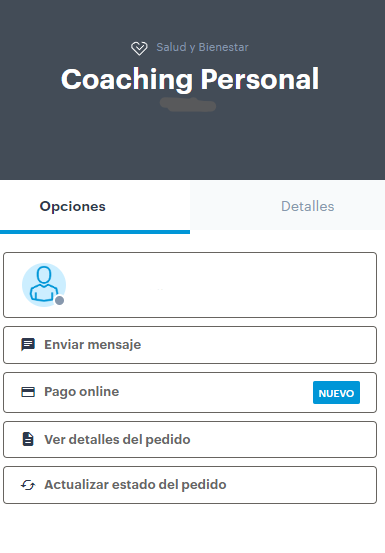Click the refresh arrows icon for order status

pyautogui.click(x=28, y=485)
